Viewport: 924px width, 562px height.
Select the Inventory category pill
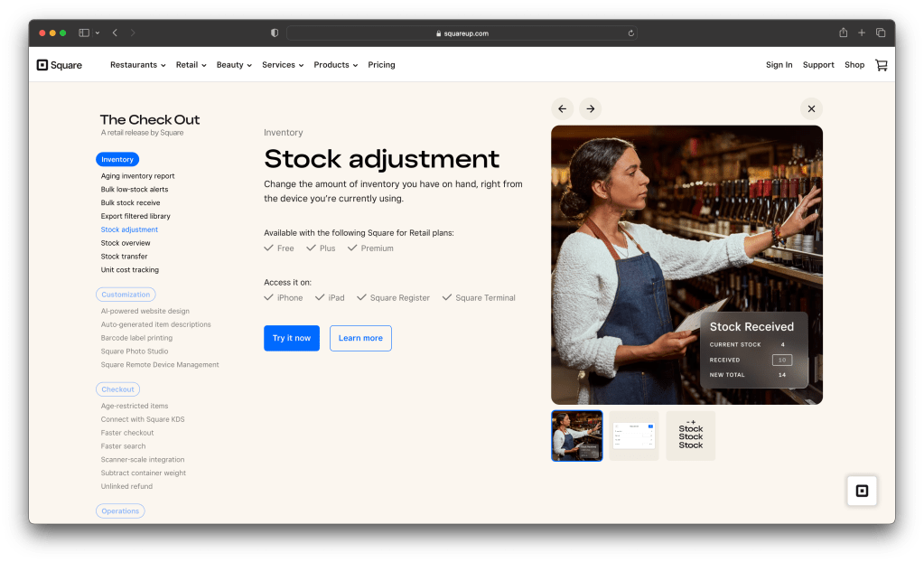pyautogui.click(x=117, y=160)
